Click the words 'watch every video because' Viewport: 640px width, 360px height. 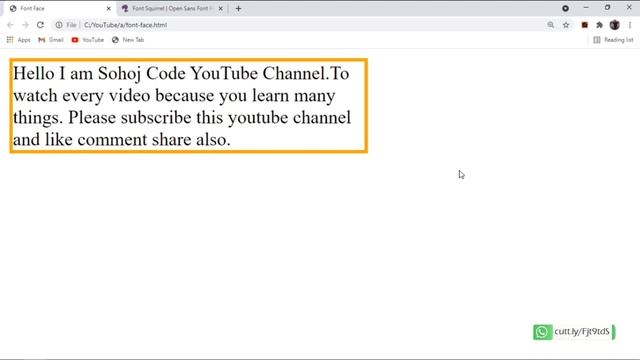(x=113, y=96)
